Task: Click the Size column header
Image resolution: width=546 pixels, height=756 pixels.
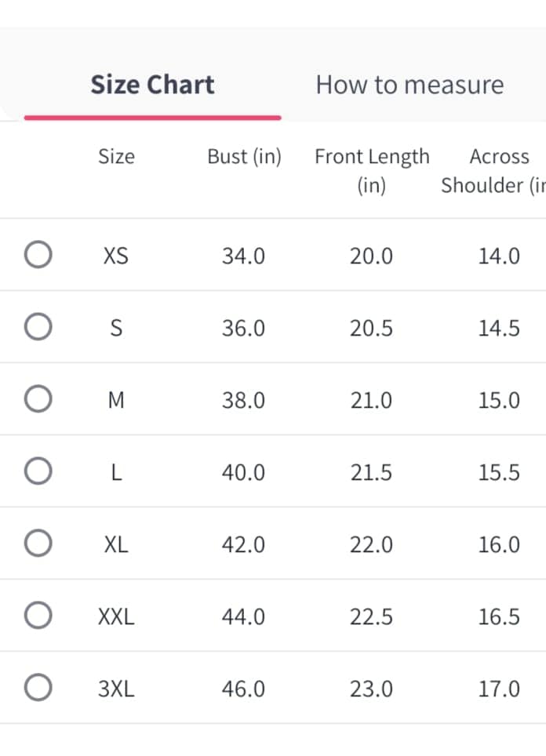Action: [116, 157]
